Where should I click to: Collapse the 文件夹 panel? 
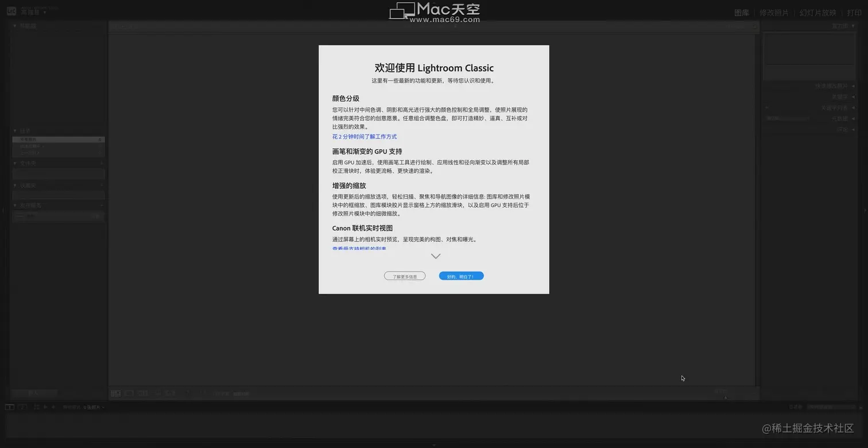[15, 163]
